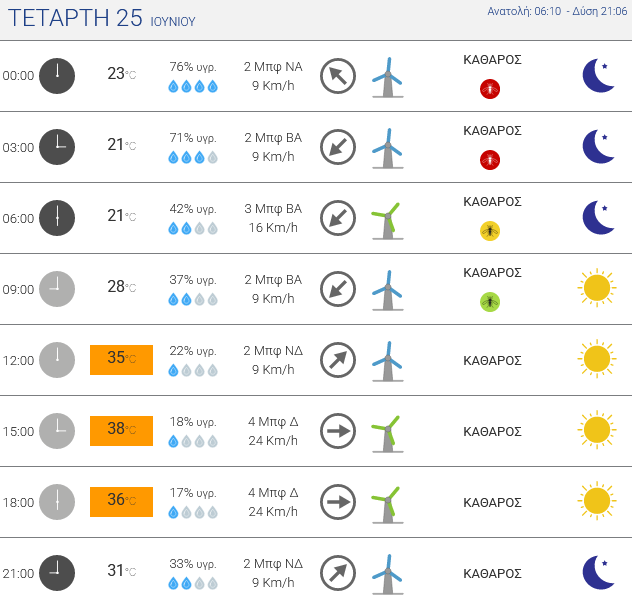Image resolution: width=632 pixels, height=596 pixels.
Task: Click the 4 Μπφ Δ wind text at 18:00
Action: point(273,493)
